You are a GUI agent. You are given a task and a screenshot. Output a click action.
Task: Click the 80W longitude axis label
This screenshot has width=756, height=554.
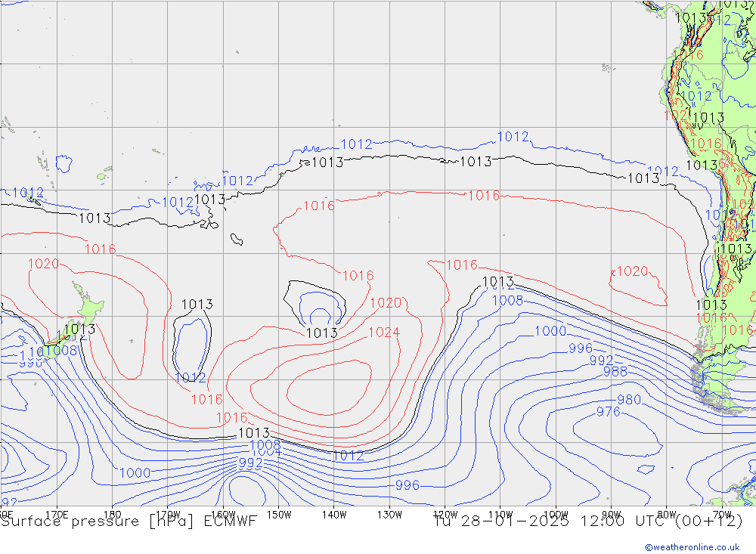pyautogui.click(x=665, y=514)
